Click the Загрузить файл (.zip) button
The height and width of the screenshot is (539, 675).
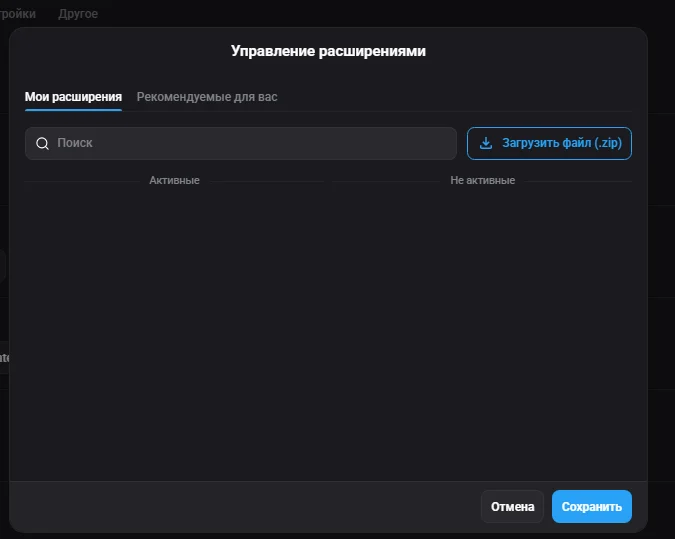549,143
